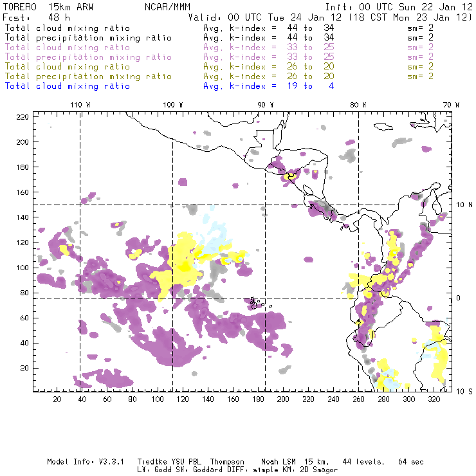This screenshot has width=476, height=476.
Task: Click the "YSU PBL" label
Action: (187, 462)
